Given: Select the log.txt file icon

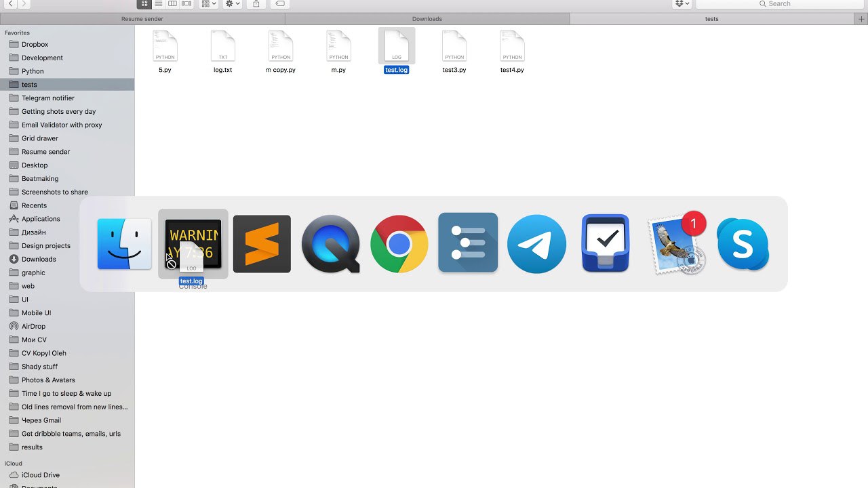Looking at the screenshot, I should (x=223, y=46).
